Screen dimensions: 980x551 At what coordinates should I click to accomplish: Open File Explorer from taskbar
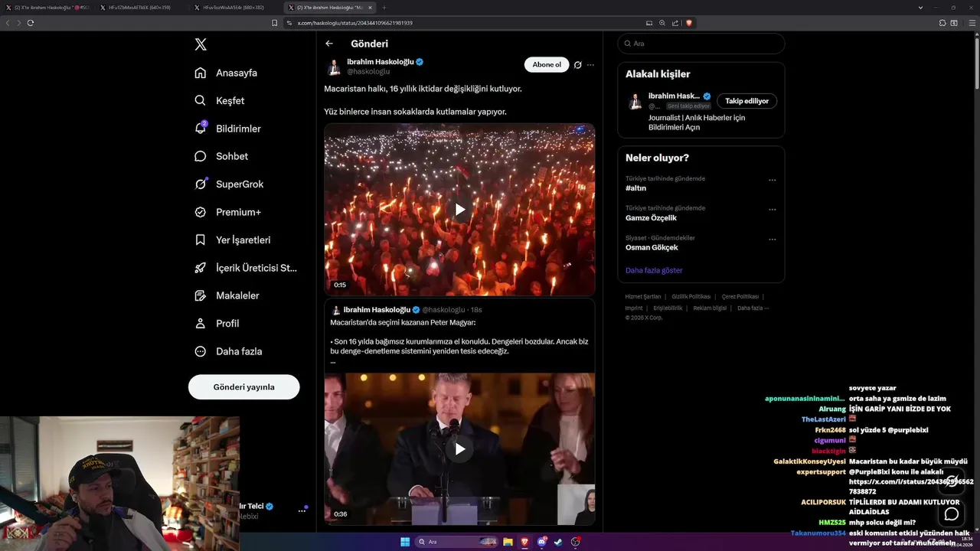tap(508, 542)
